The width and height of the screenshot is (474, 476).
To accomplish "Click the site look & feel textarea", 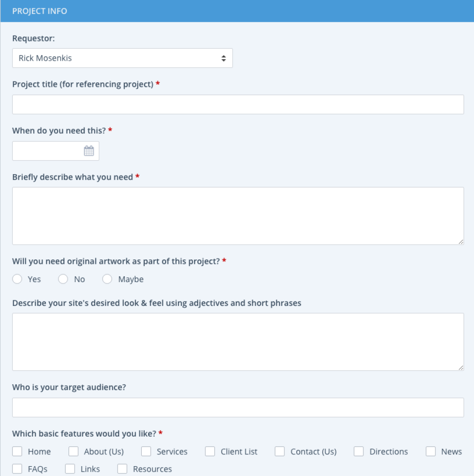I will point(238,341).
